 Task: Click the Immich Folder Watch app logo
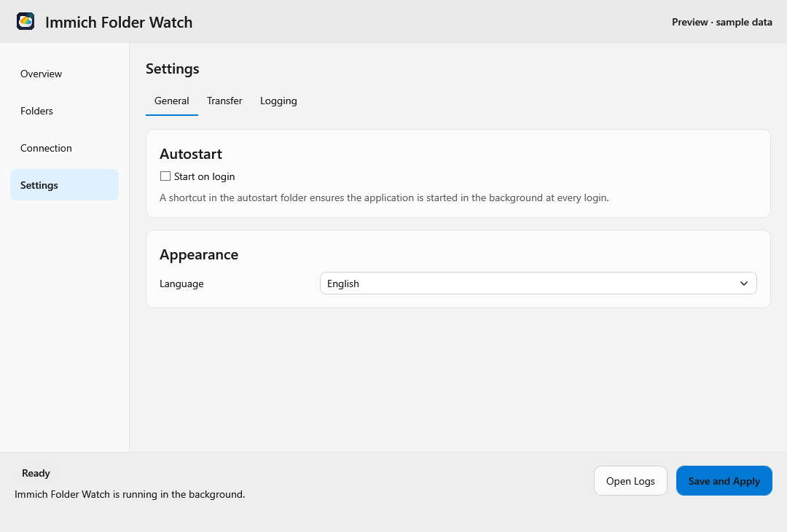pos(26,22)
